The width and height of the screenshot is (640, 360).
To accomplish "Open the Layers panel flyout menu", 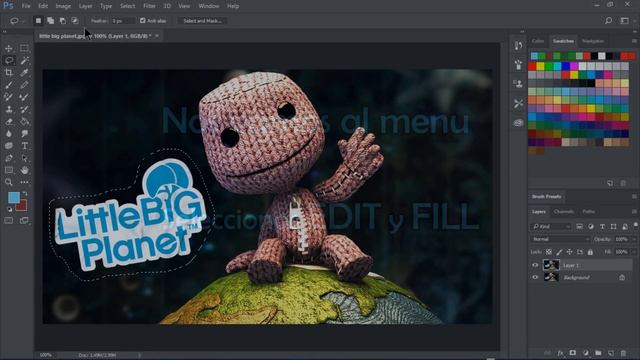I will (634, 212).
